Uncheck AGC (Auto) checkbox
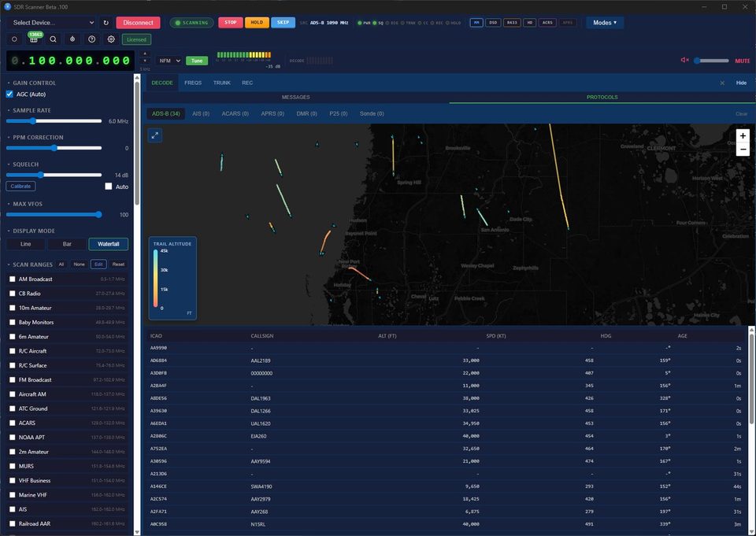 pos(9,94)
